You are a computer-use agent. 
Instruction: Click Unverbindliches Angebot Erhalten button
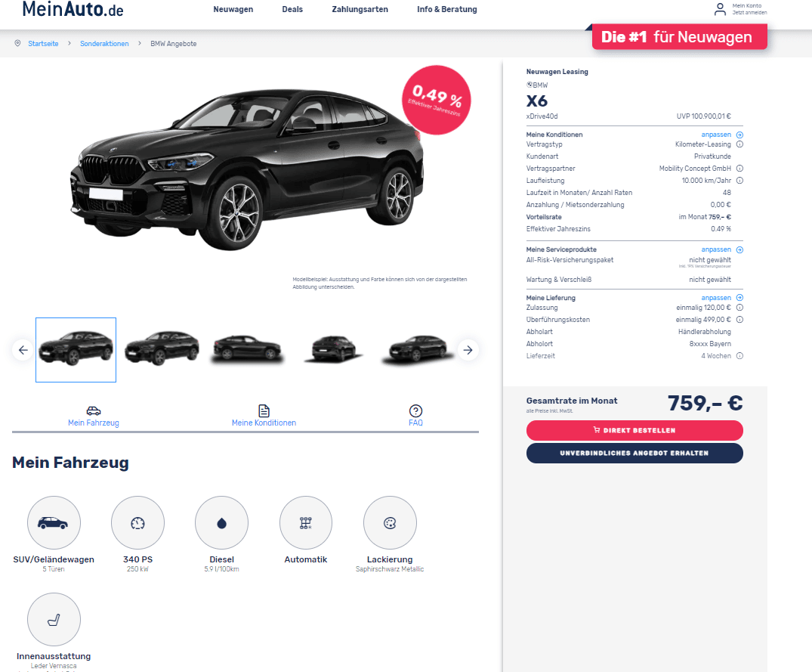pos(634,453)
